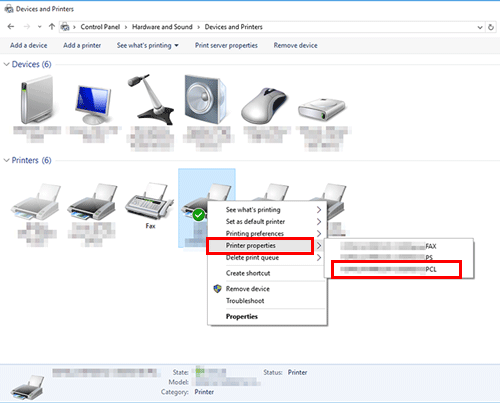Image resolution: width=500 pixels, height=403 pixels.
Task: Click Add a printer
Action: click(82, 45)
